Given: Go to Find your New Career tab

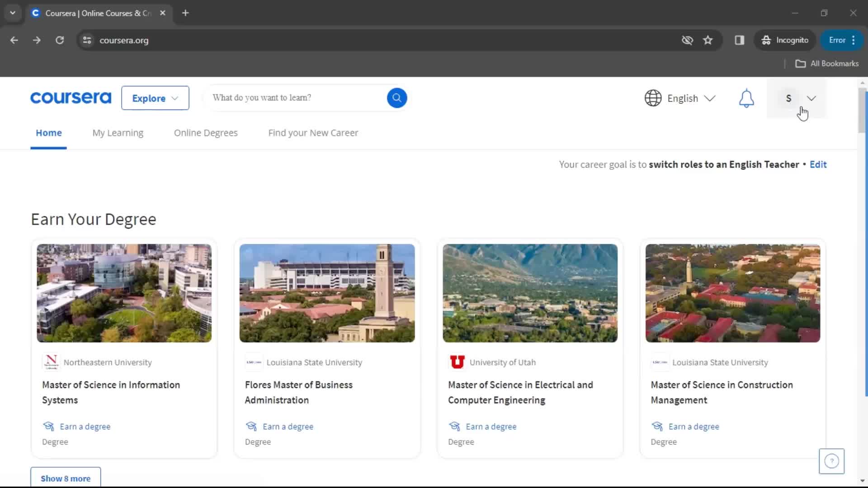Looking at the screenshot, I should click(x=313, y=133).
